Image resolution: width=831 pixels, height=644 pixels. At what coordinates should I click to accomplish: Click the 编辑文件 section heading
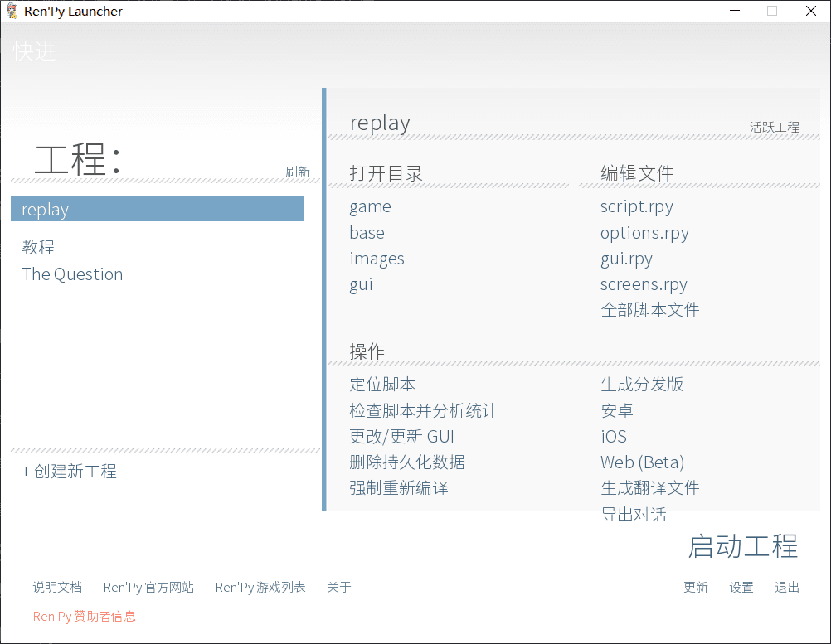pyautogui.click(x=637, y=173)
